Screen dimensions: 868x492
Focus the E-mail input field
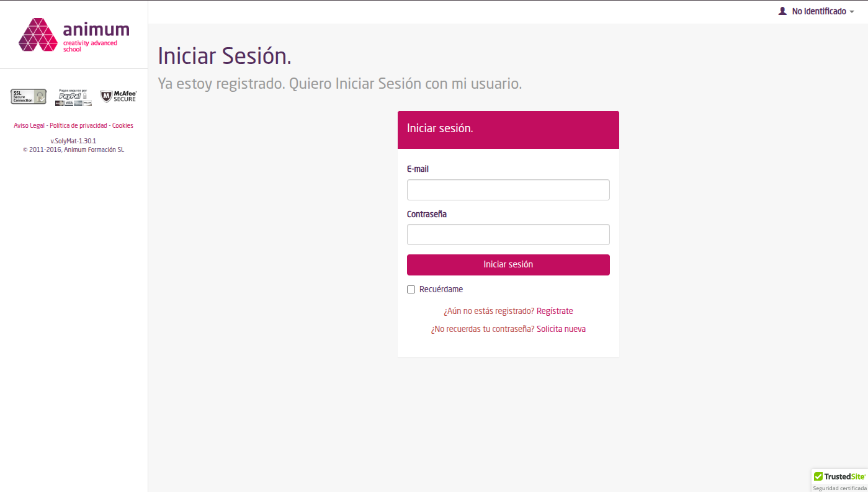coord(508,190)
